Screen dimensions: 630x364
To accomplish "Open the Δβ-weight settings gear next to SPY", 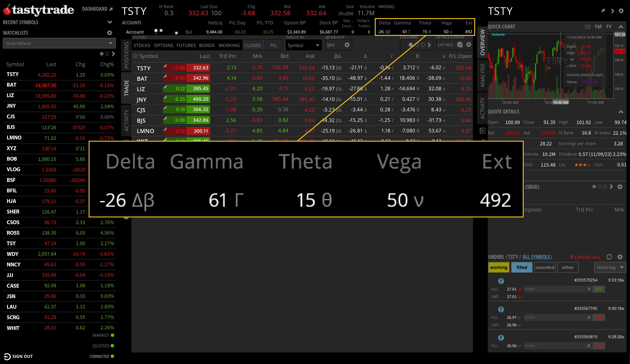I will pos(347,45).
